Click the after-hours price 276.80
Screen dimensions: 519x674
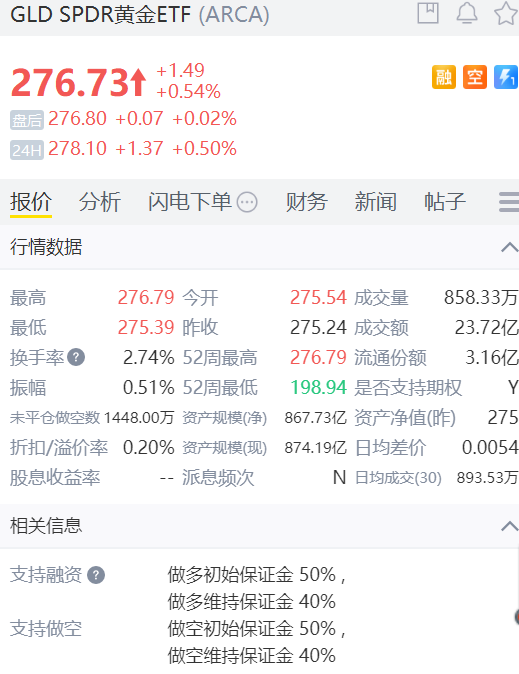(x=77, y=119)
